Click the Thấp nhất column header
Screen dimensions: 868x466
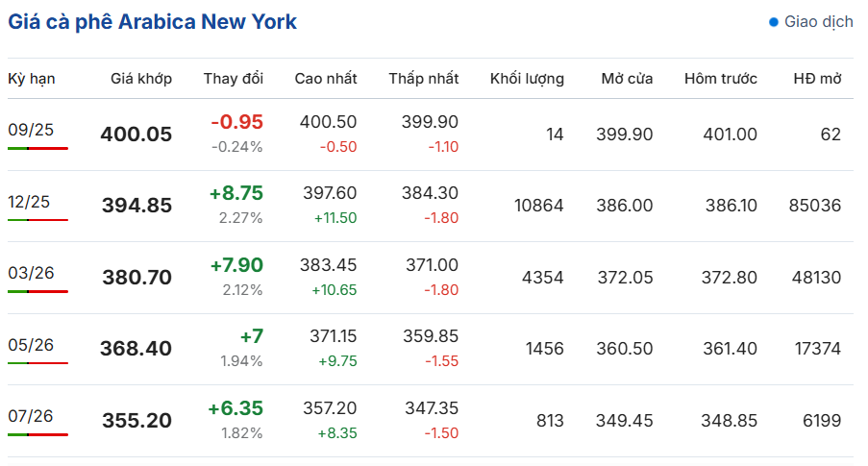[x=424, y=79]
